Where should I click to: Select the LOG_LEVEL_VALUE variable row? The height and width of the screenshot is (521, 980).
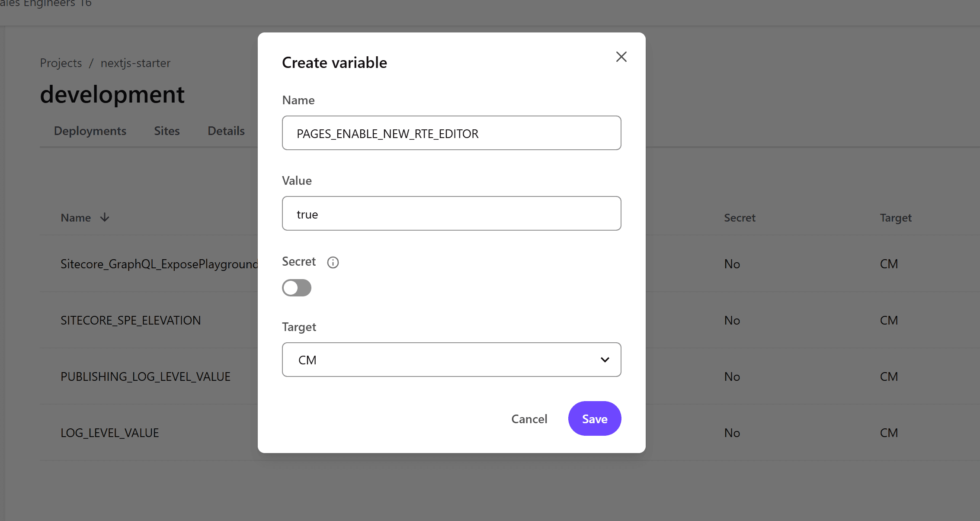[110, 433]
